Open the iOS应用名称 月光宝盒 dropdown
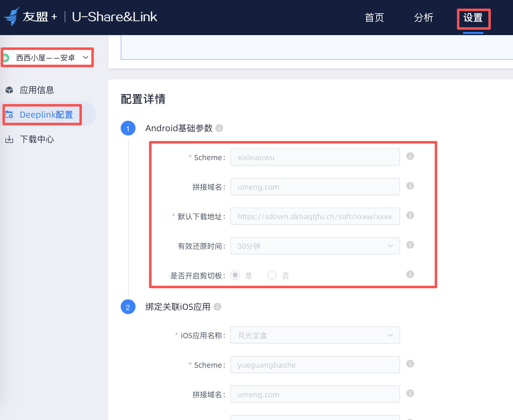513x420 pixels. tap(315, 335)
